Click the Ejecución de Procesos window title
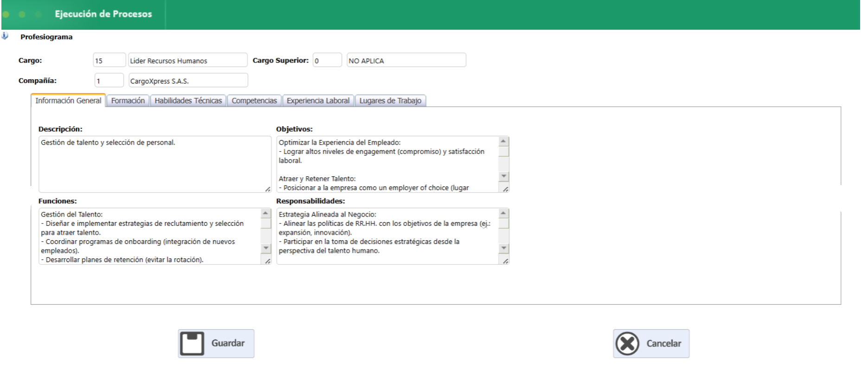Image resolution: width=868 pixels, height=365 pixels. pyautogui.click(x=103, y=14)
